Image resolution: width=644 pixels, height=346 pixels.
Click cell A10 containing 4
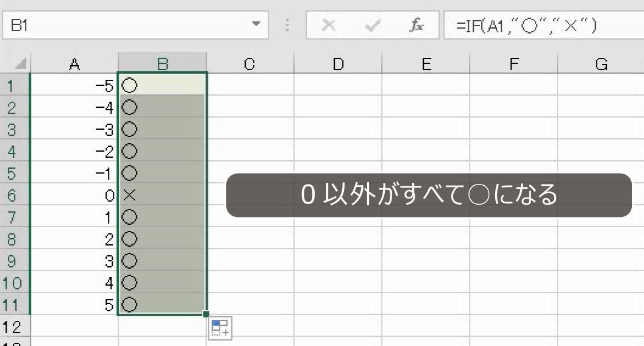(74, 282)
